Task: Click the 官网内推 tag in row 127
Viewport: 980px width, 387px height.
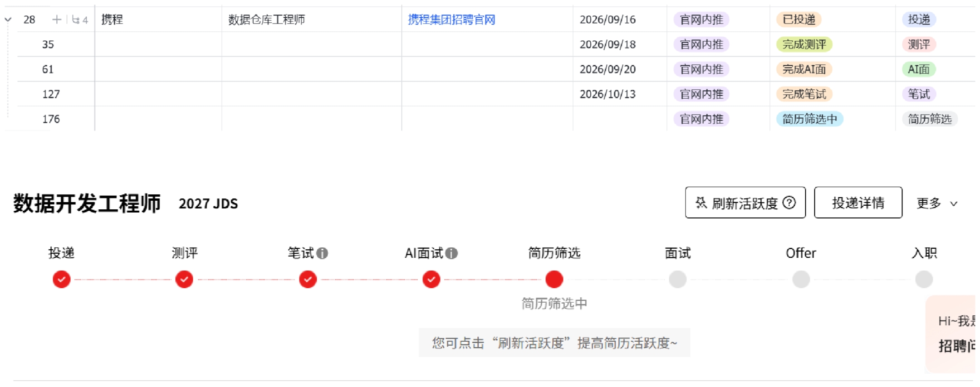Action: tap(701, 94)
